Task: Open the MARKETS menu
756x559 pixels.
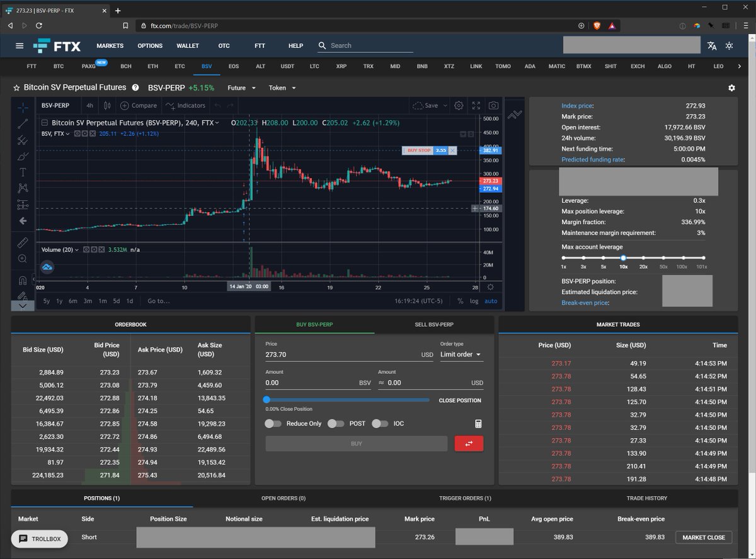Action: click(110, 45)
